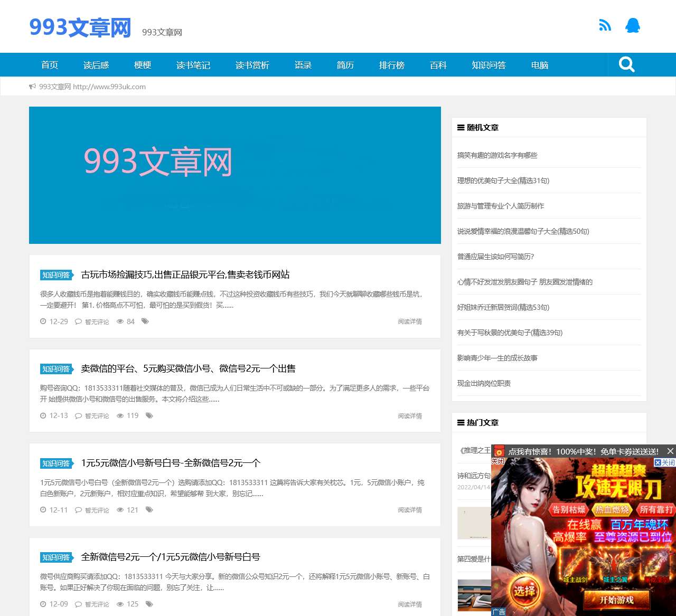This screenshot has height=616, width=676.
Task: Go to the 首页 nav item
Action: [50, 65]
